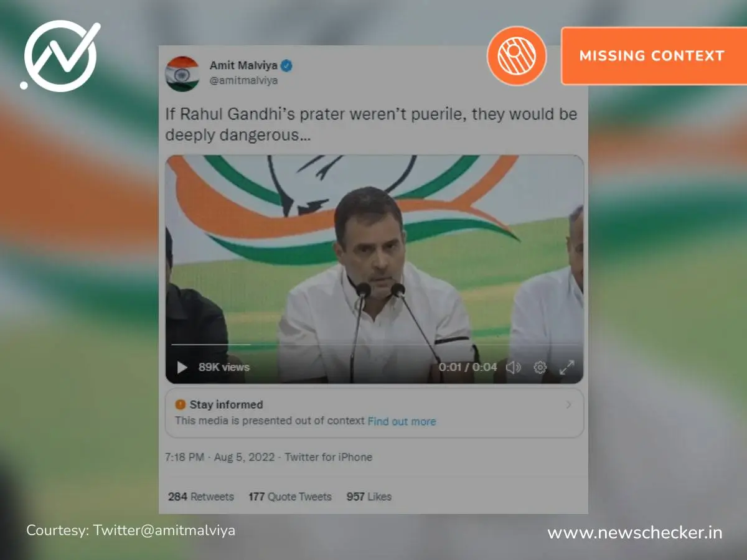Click Amit Malviya's verified badge
The height and width of the screenshot is (560, 747).
click(x=287, y=65)
